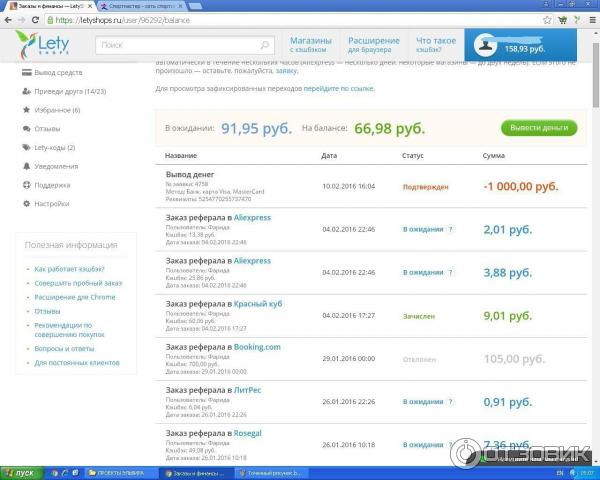Open Расширение для Chrome link
This screenshot has width=600, height=480.
pos(75,297)
